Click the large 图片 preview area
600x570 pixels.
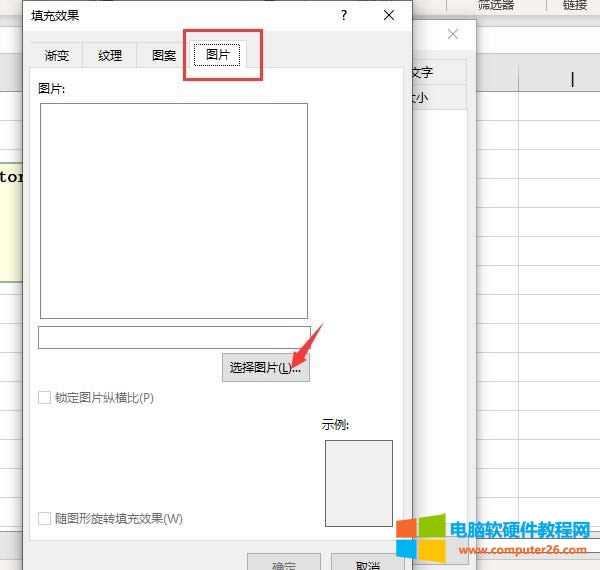pos(174,210)
